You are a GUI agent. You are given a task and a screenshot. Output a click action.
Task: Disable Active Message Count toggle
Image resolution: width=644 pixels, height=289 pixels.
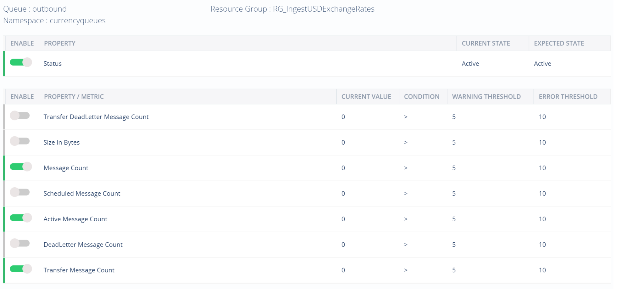(21, 218)
